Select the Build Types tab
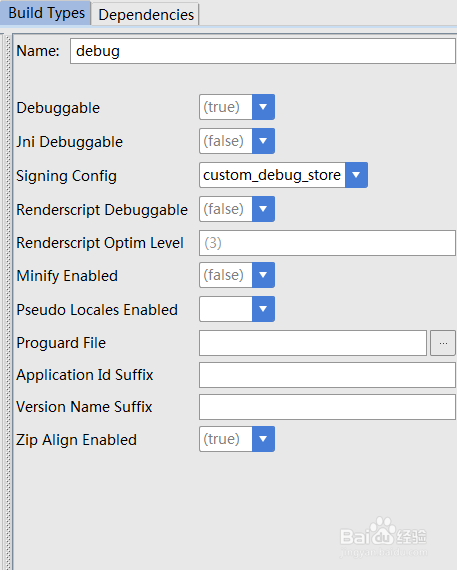The width and height of the screenshot is (457, 570). tap(46, 13)
